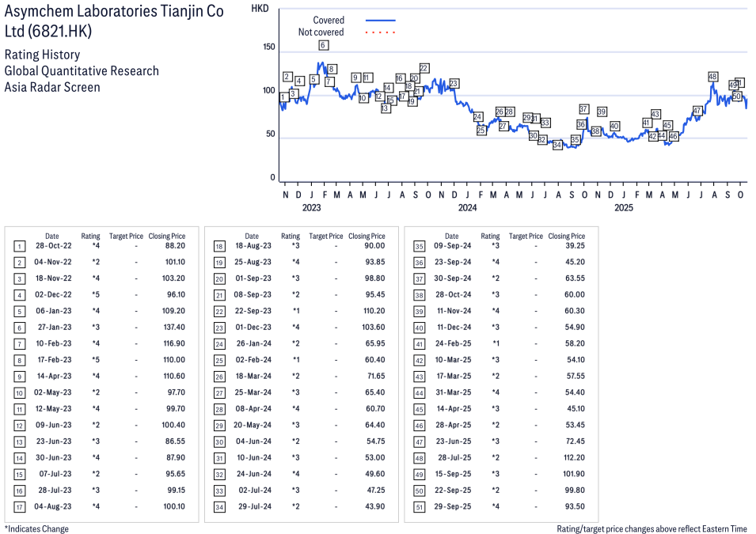
Task: Click marker 6 at the chart peak
Action: point(323,45)
